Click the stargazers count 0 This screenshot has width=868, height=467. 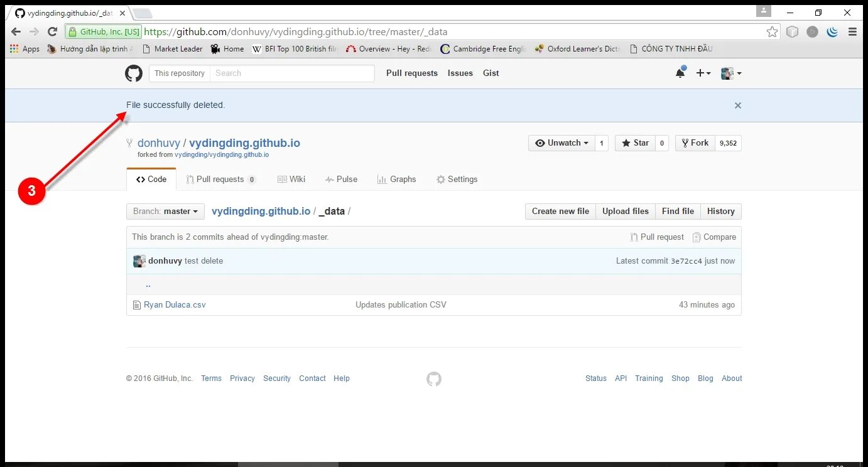click(x=662, y=143)
